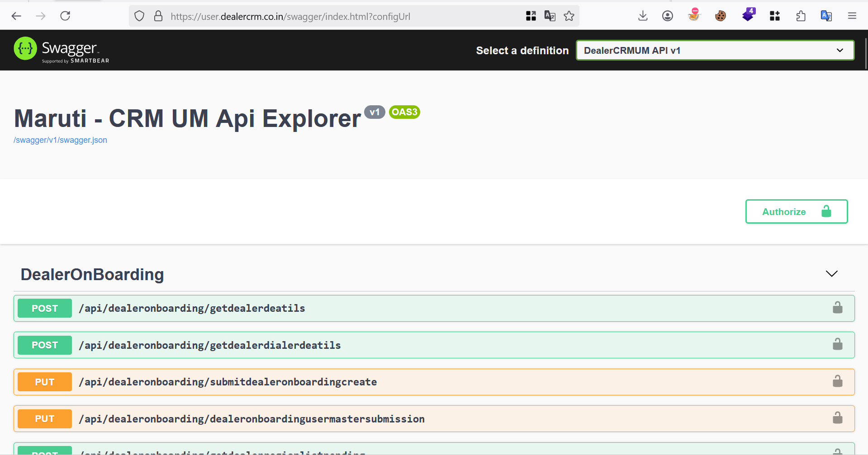Collapse the DealerOnBoarding section chevron
Viewport: 868px width, 455px height.
[831, 274]
